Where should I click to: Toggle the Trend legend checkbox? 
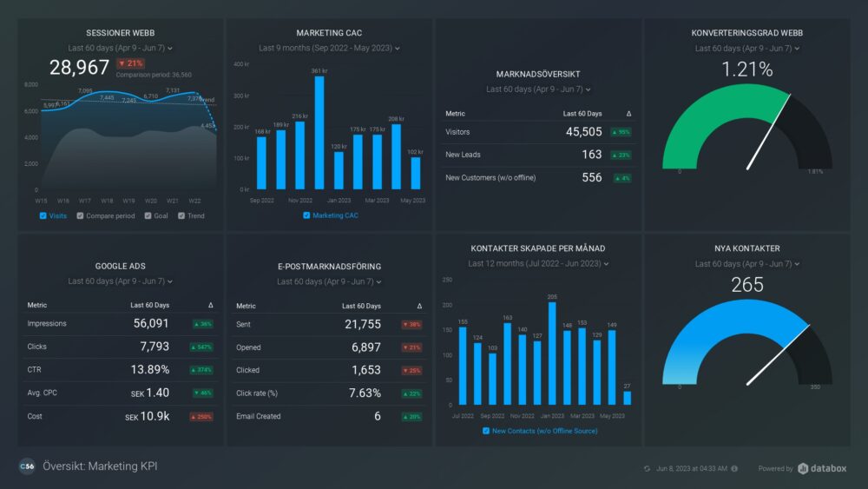(x=181, y=215)
